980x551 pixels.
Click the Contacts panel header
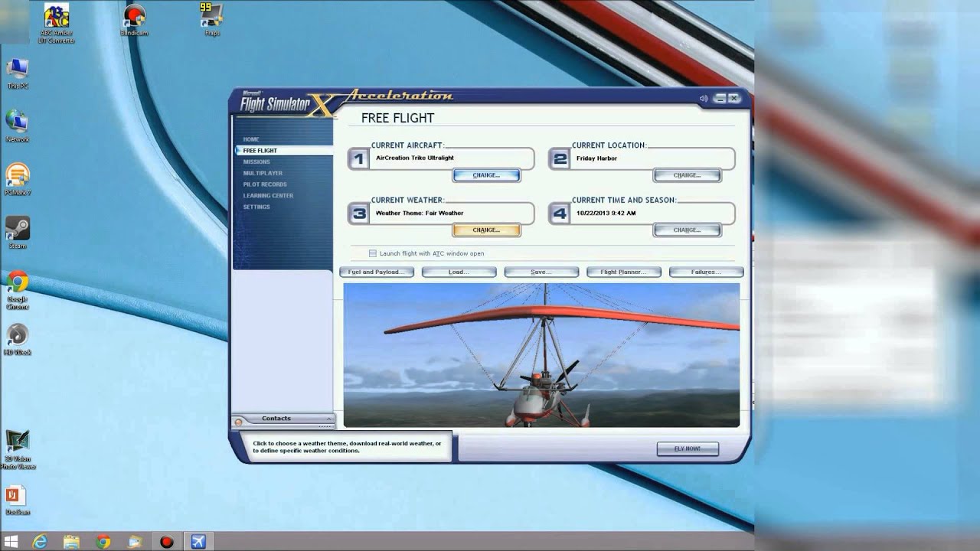[x=283, y=419]
